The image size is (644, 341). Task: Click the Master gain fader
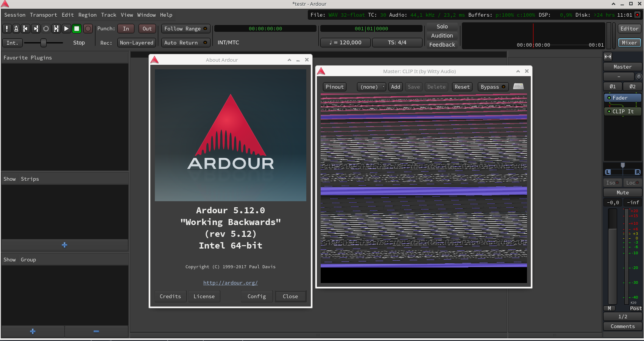pos(612,256)
